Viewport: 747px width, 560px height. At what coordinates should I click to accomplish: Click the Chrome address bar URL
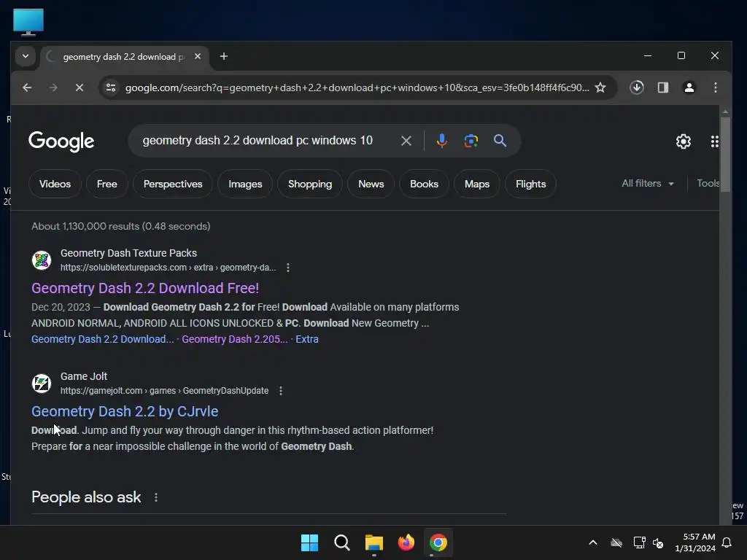(357, 87)
